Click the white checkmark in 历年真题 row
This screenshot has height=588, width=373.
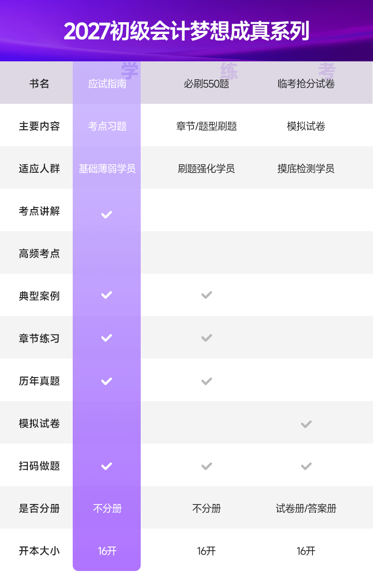point(107,381)
